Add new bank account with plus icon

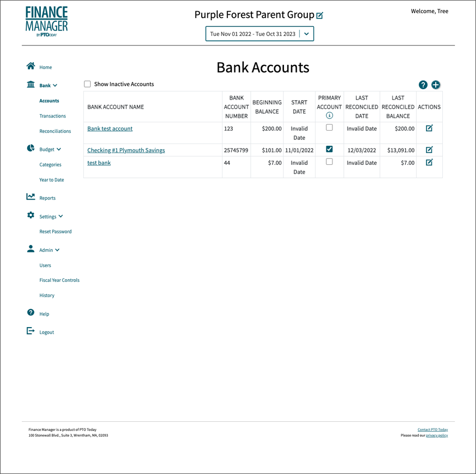(x=436, y=85)
